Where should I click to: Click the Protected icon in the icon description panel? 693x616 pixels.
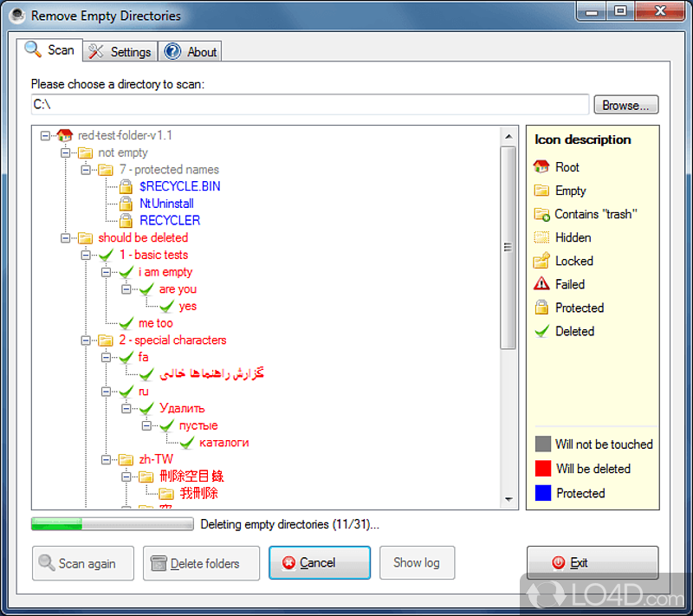pos(540,307)
